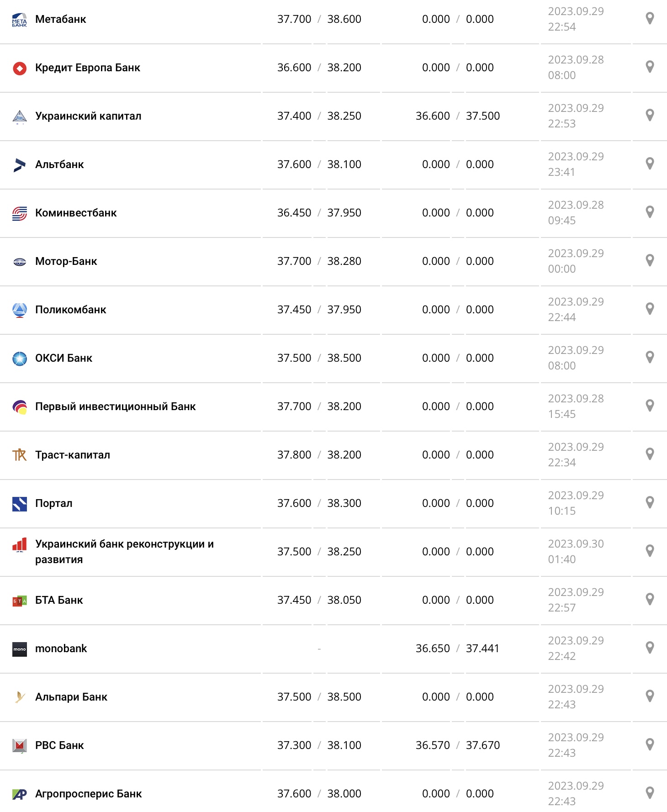Select the Поликомбанк blue logo
Screen dimensions: 667x812
pos(20,310)
